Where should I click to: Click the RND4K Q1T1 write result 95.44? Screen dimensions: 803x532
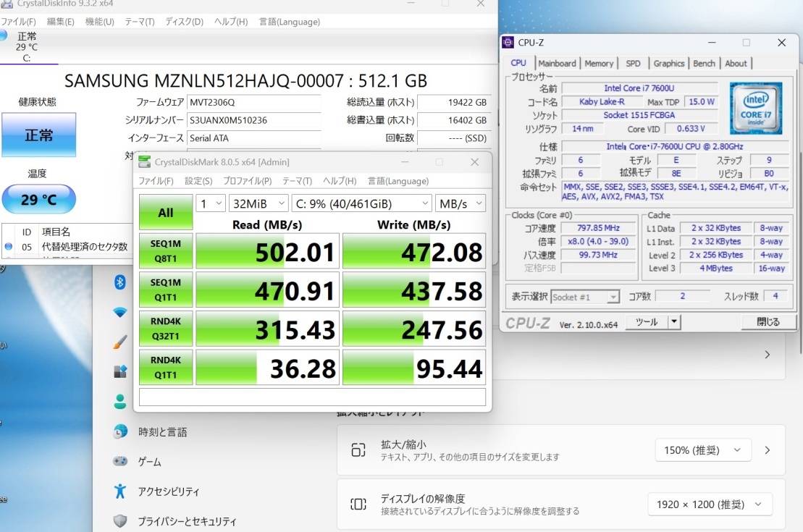(413, 368)
